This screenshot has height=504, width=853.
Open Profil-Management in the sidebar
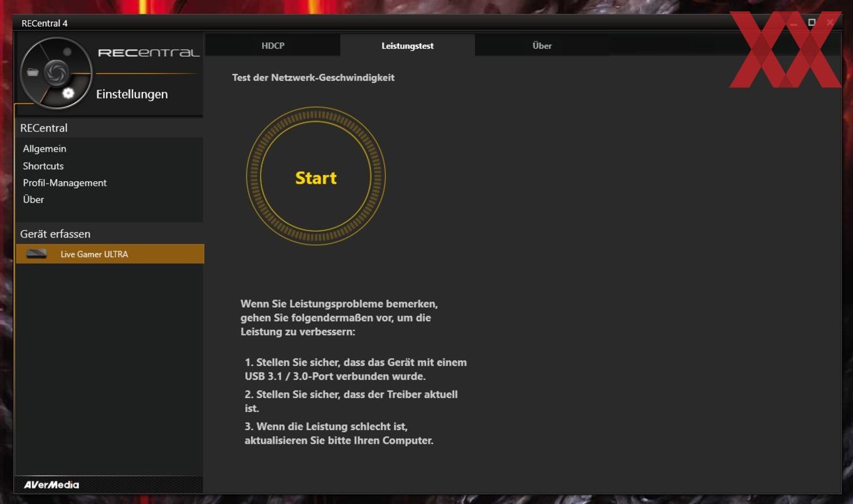[65, 183]
